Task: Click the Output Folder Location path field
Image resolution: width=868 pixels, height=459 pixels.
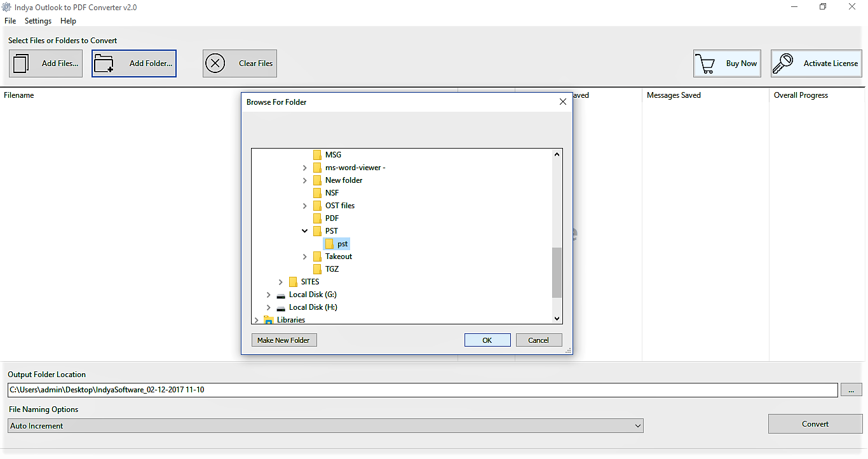Action: (x=423, y=390)
